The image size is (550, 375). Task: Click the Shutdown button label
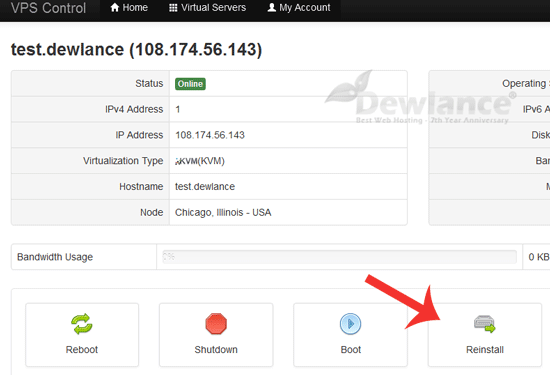(216, 350)
